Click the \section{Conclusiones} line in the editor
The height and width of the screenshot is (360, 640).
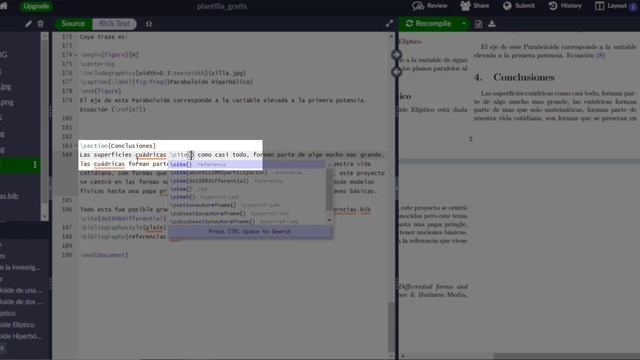point(118,146)
